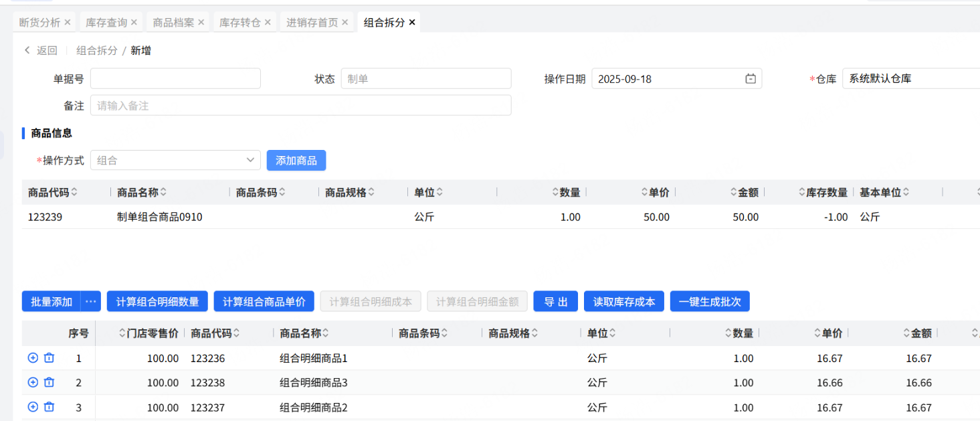Viewport: 980px width, 421px height.
Task: Sort detail table by 商品条码
Action: (x=445, y=333)
